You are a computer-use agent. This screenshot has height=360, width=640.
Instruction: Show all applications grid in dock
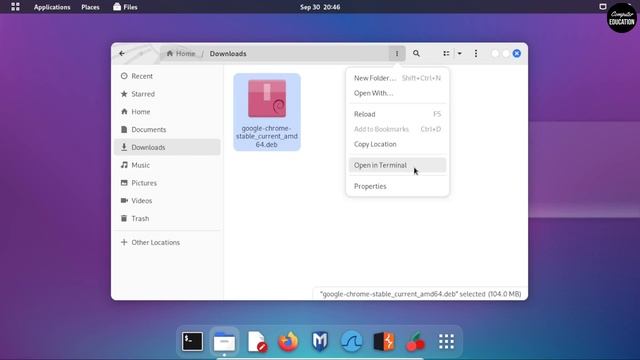coord(446,342)
